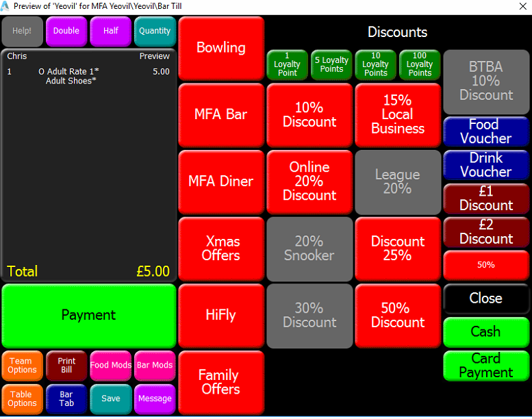
Task: Apply 1 Loyalty Point
Action: click(x=287, y=64)
